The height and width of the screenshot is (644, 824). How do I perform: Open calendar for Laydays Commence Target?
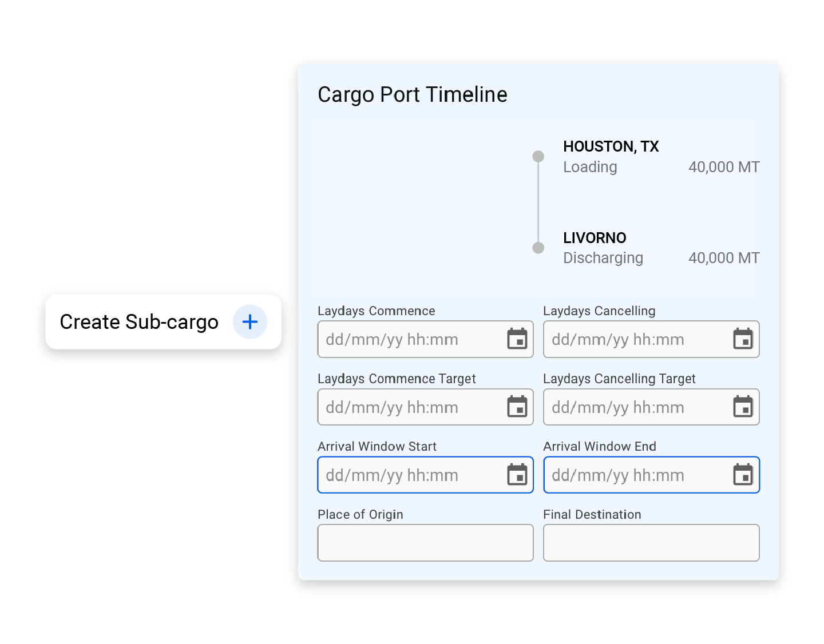[517, 407]
